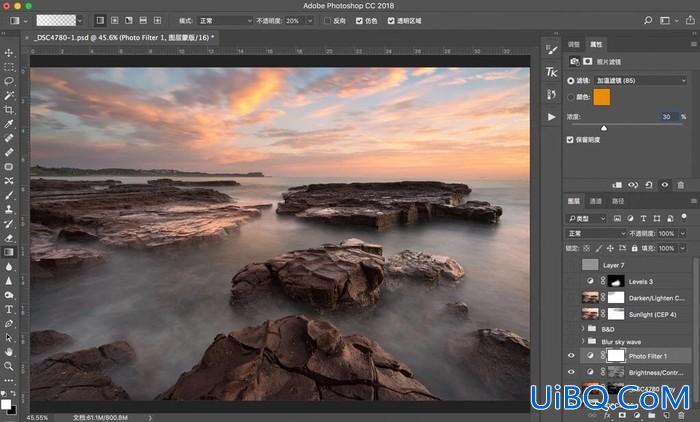The height and width of the screenshot is (422, 700).
Task: Toggle the Transparency (透明区域) checkbox
Action: 391,21
